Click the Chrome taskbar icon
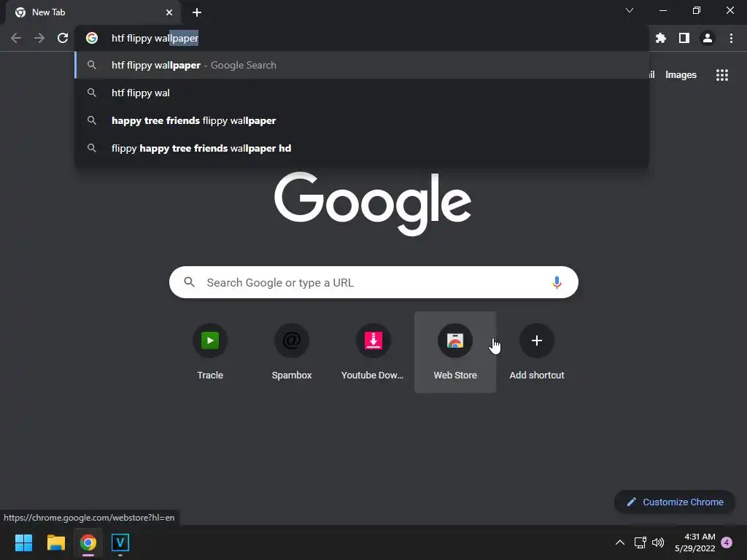The width and height of the screenshot is (747, 560). point(88,542)
